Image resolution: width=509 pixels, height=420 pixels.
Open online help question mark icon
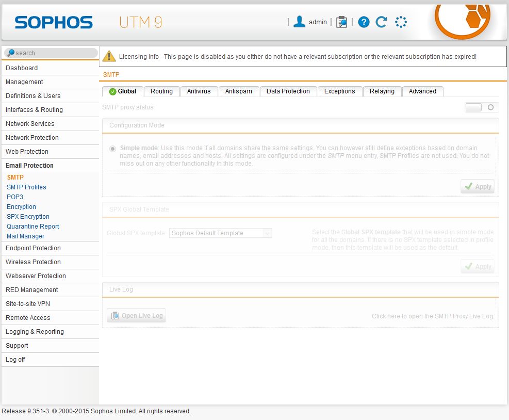[364, 22]
